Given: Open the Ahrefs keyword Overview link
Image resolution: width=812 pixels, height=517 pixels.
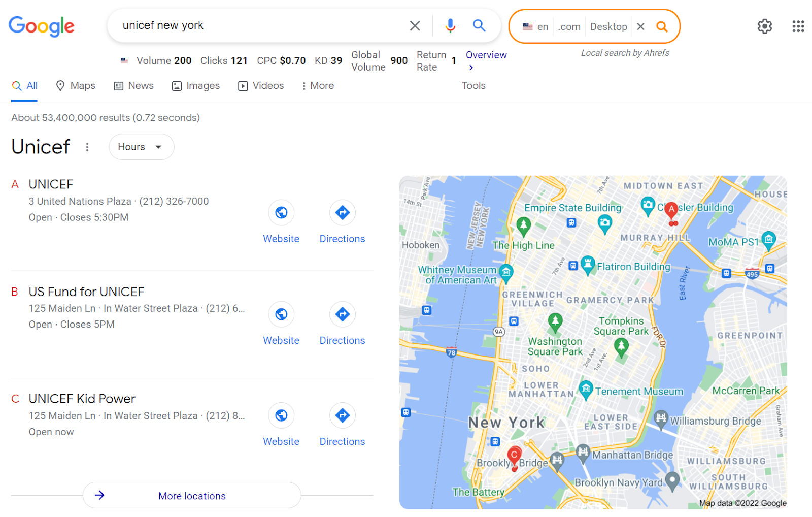Looking at the screenshot, I should (486, 60).
